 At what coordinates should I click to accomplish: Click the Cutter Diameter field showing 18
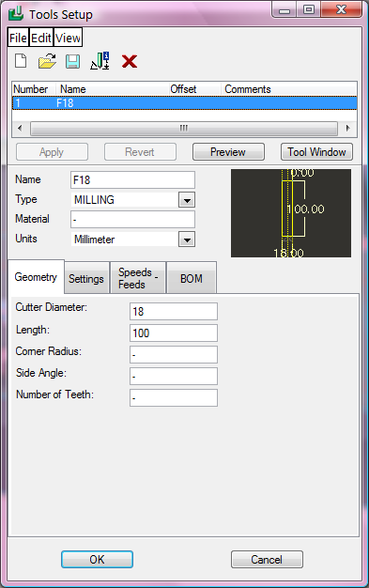174,312
